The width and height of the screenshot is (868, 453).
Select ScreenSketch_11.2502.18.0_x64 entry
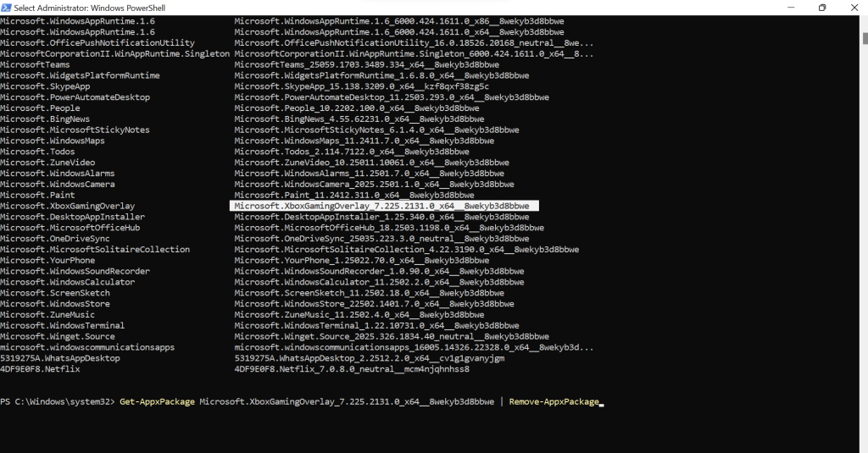(x=370, y=293)
